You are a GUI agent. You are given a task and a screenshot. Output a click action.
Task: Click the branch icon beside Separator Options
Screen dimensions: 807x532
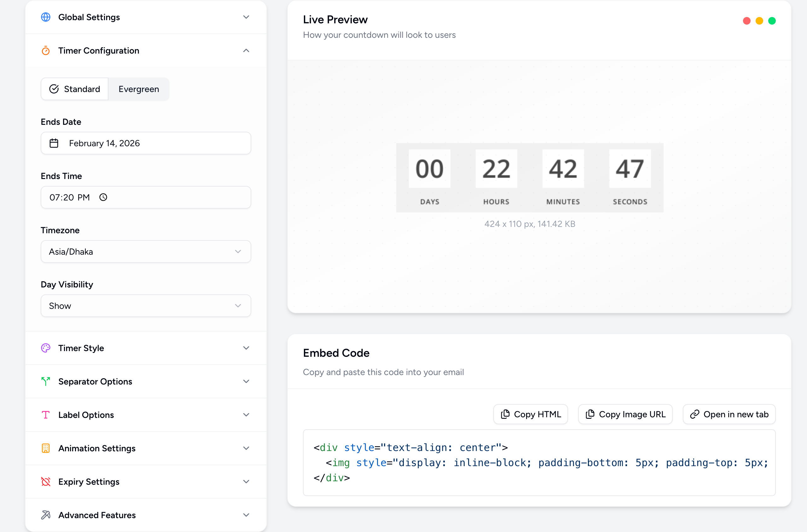tap(46, 381)
